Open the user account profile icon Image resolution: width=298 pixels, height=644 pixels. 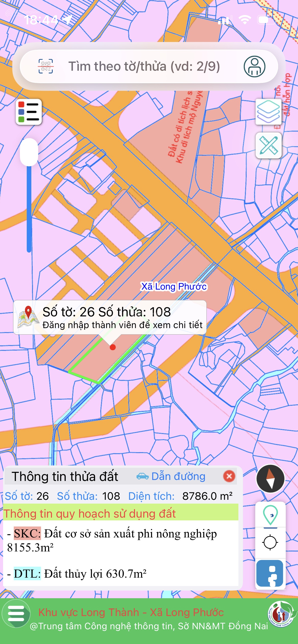tap(254, 66)
